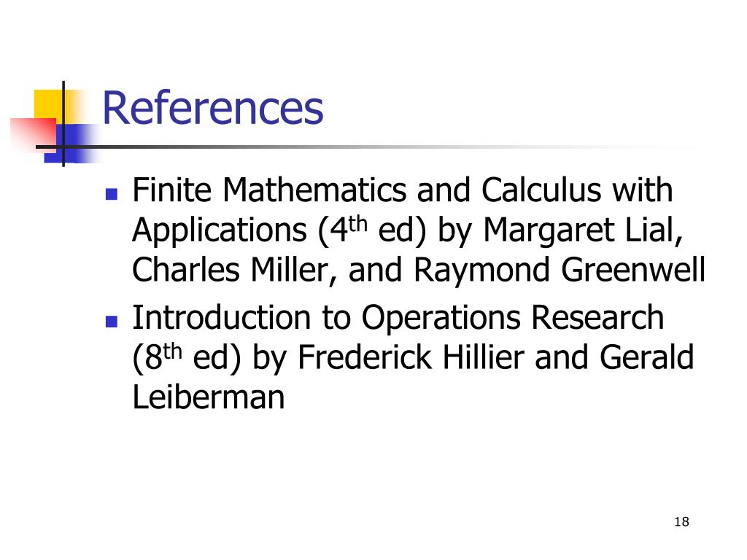Click the name "Charles Miller"
747x560 pixels.
(230, 270)
